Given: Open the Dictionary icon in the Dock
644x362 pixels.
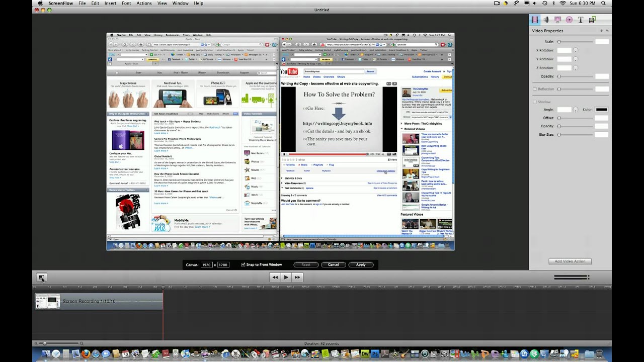Looking at the screenshot, I should pos(166,354).
